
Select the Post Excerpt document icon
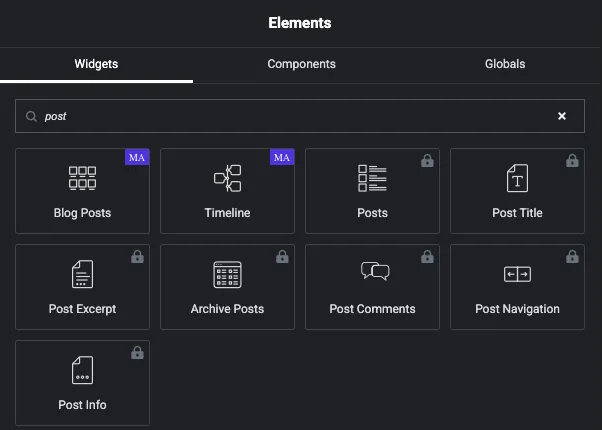point(82,274)
